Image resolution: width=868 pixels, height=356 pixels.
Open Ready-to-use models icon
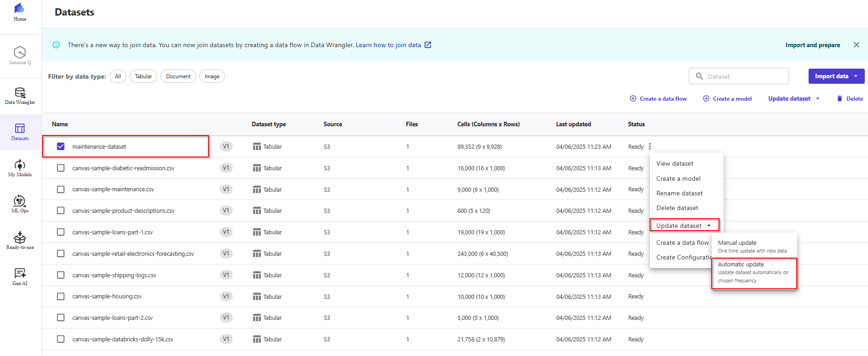pos(20,240)
